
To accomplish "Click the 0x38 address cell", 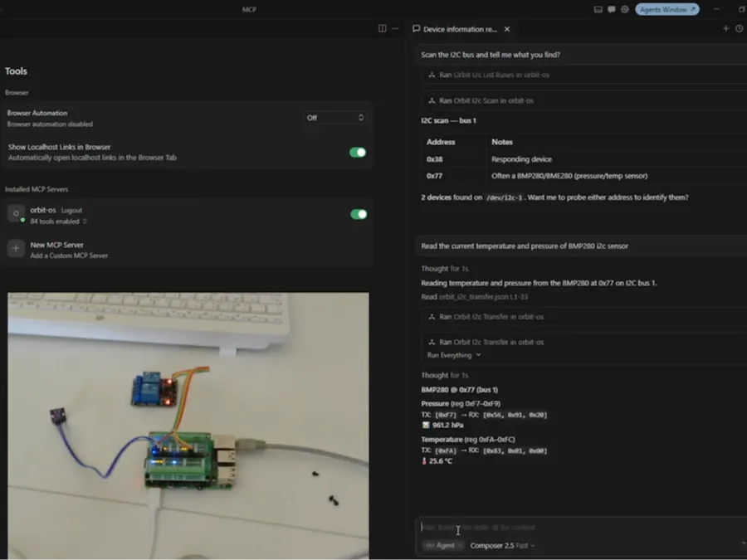I will (434, 159).
